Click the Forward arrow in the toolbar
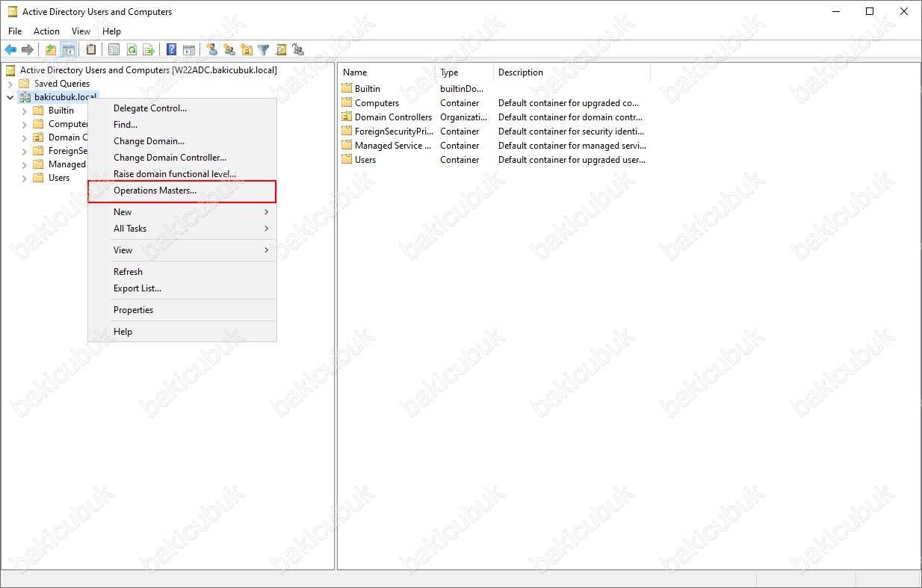Image resolution: width=922 pixels, height=588 pixels. coord(28,50)
